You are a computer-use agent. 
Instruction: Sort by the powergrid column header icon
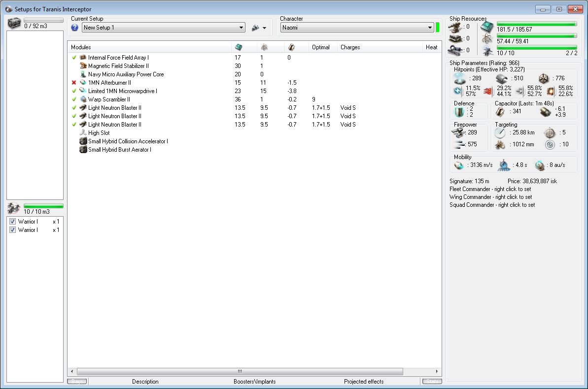click(x=264, y=47)
